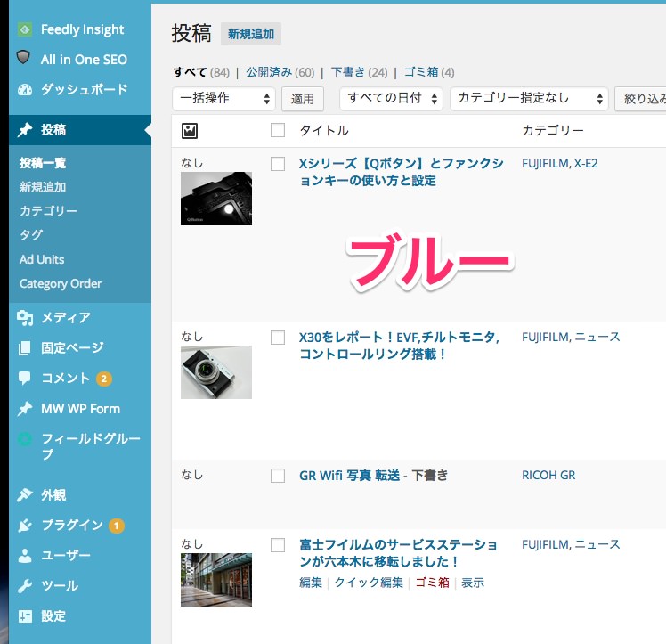The height and width of the screenshot is (644, 666).
Task: Check the GR Wifi 写真 転送 post checkbox
Action: pos(278,476)
